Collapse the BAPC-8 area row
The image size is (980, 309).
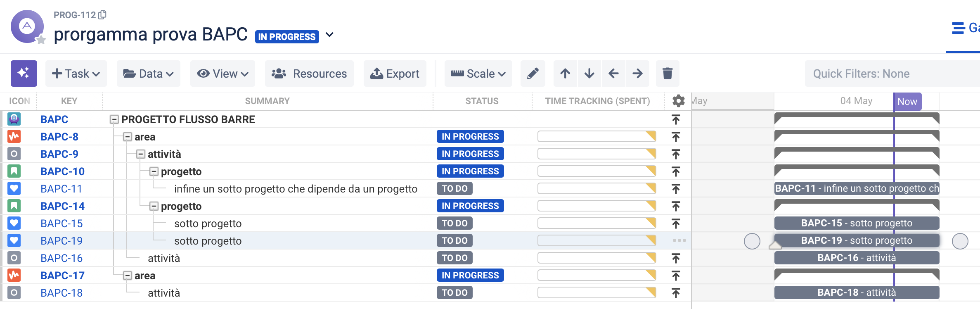pyautogui.click(x=128, y=137)
